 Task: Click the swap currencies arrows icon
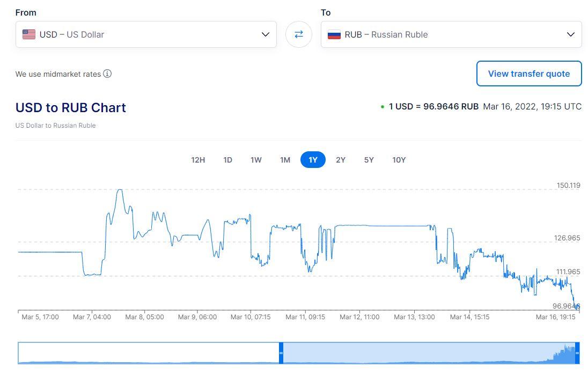299,34
